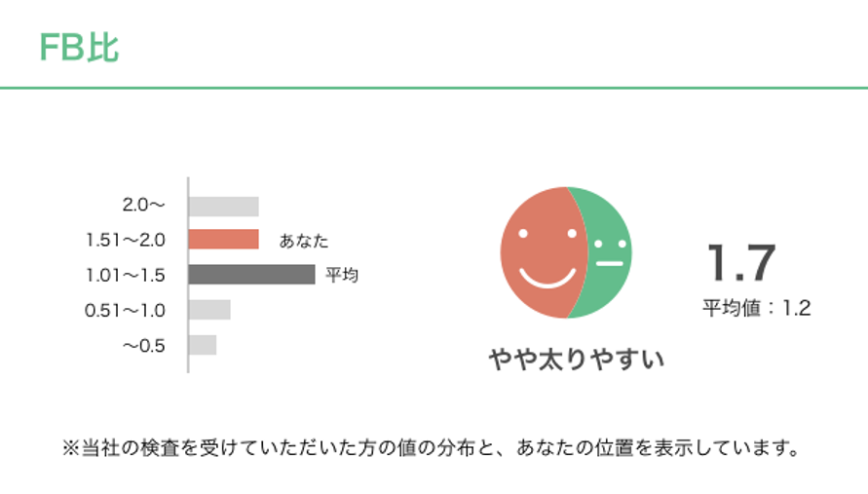Click the FB比 heading
868x494 pixels.
79,46
